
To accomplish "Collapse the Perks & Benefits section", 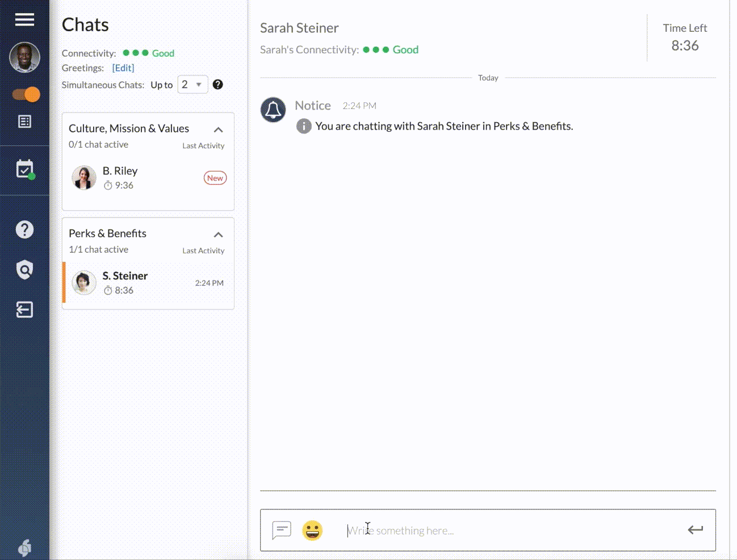I will 218,235.
